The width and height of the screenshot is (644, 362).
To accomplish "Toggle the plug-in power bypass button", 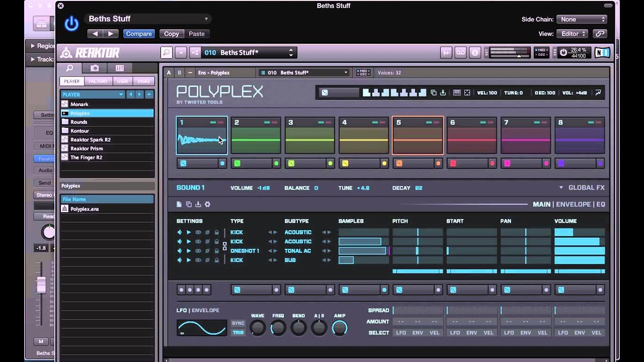I will click(x=71, y=24).
